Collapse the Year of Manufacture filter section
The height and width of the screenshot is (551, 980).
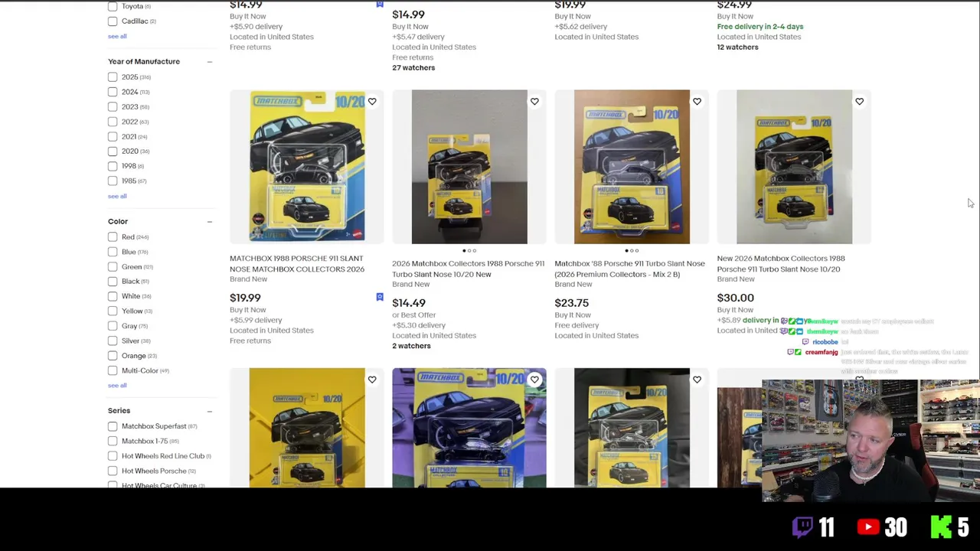[x=209, y=61]
